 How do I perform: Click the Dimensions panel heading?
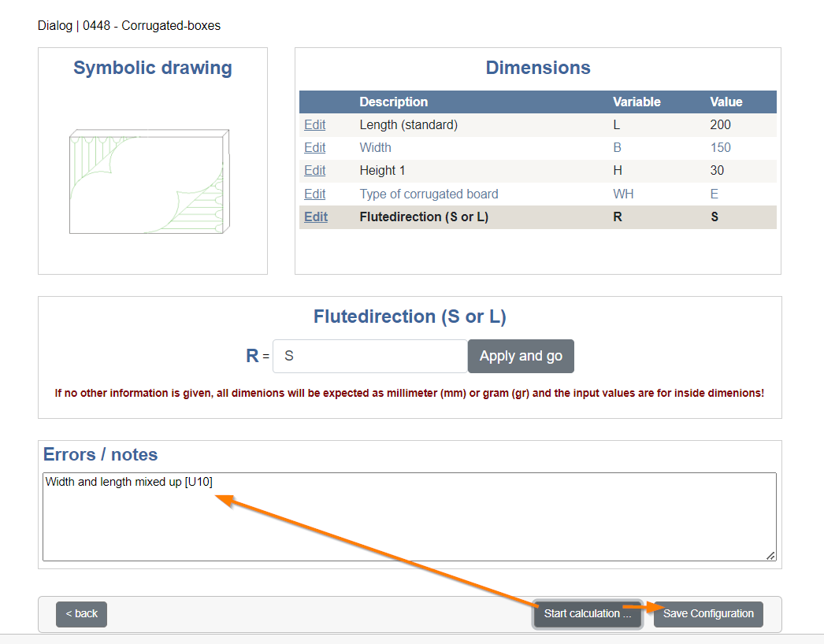coord(537,68)
